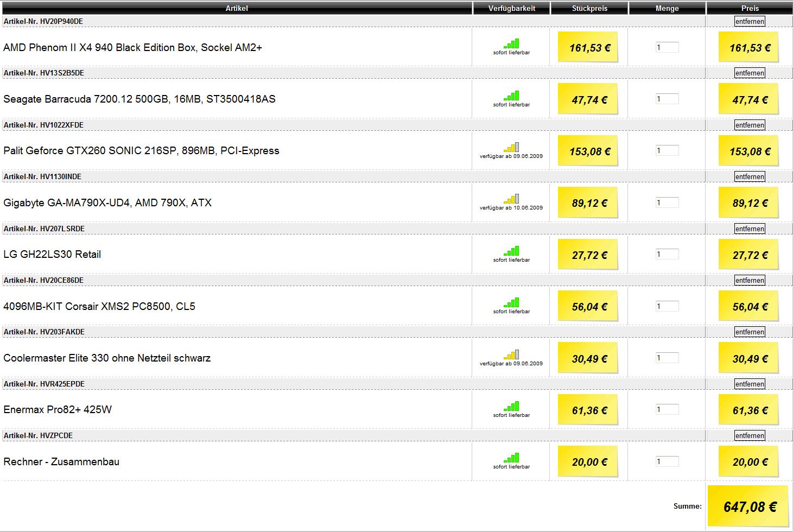
Task: Click availability bars icon for Seagate Barracuda
Action: (x=511, y=96)
